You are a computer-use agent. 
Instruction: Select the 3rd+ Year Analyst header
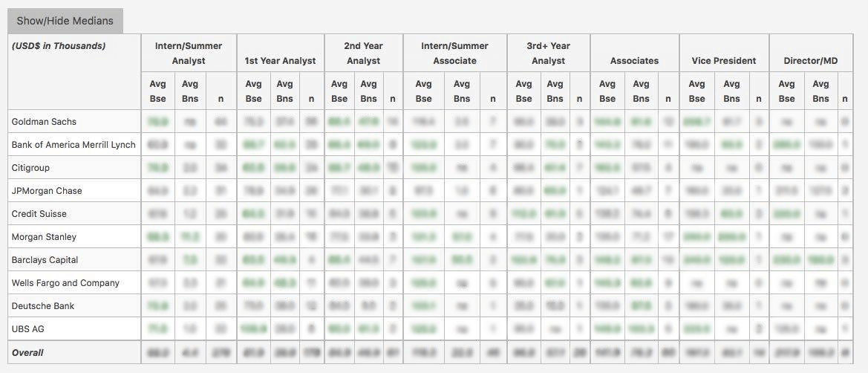pyautogui.click(x=549, y=53)
